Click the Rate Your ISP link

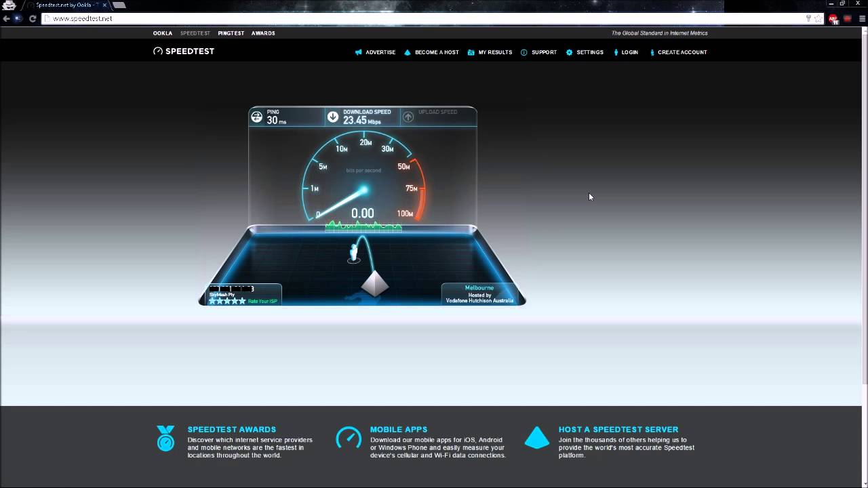click(263, 301)
